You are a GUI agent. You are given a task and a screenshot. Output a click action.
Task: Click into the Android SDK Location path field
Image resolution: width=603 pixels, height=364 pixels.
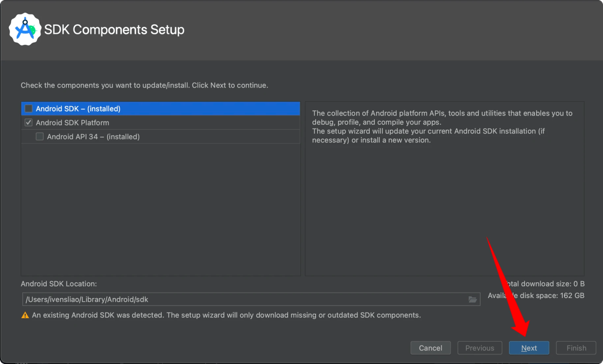[x=243, y=300]
